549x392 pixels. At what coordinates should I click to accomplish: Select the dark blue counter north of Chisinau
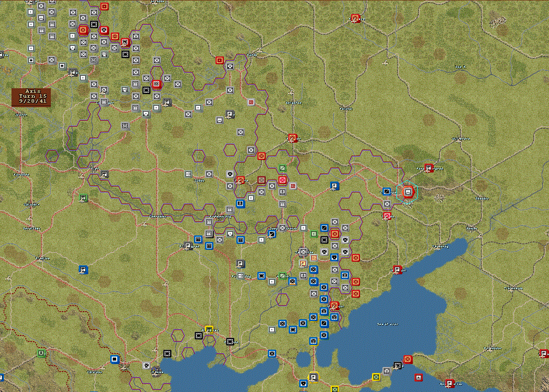coord(115,359)
